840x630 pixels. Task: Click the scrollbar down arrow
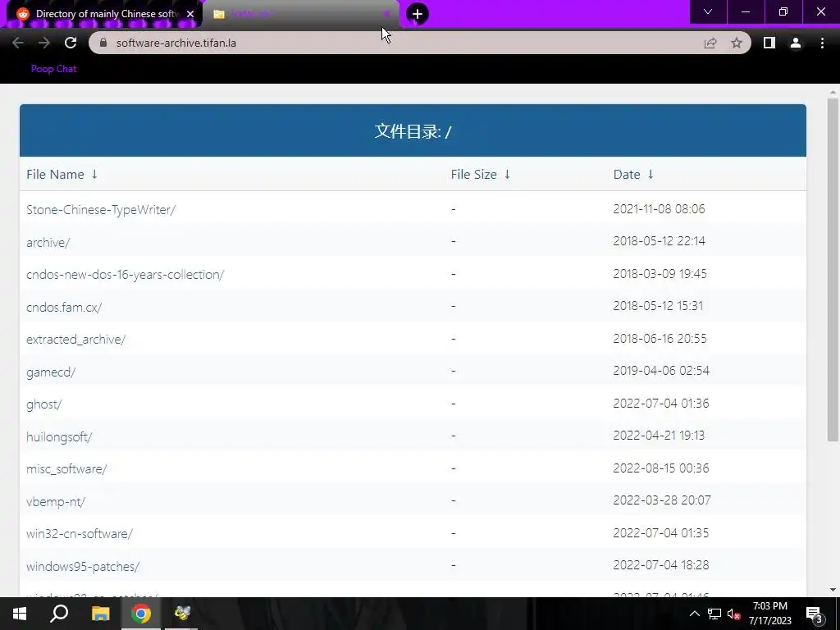pos(833,590)
